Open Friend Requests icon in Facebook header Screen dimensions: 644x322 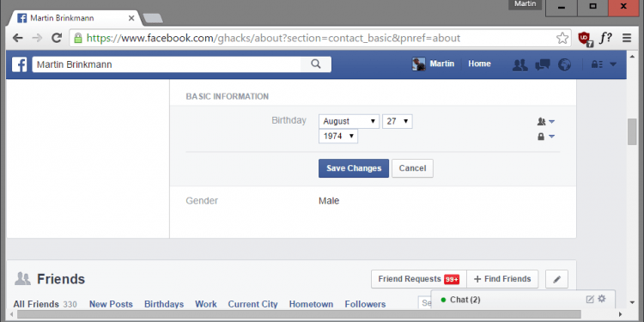520,64
